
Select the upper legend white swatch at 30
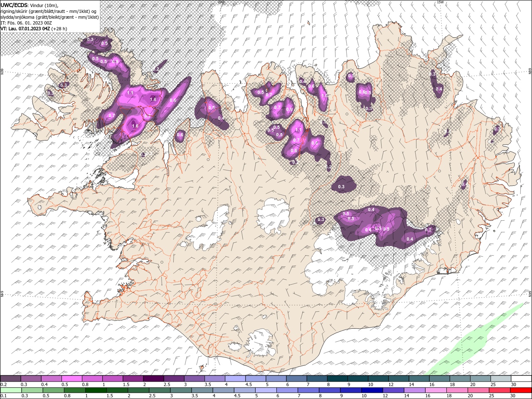tap(521, 379)
